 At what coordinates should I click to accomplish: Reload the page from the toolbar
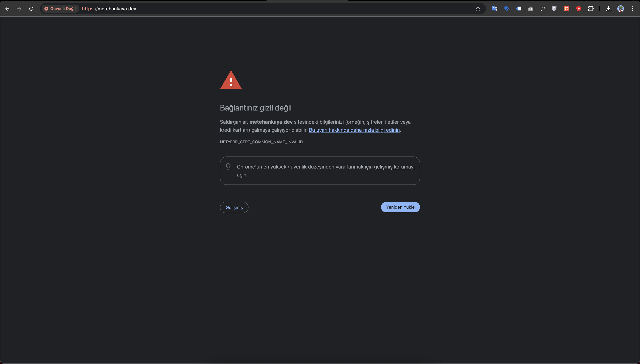[x=31, y=9]
